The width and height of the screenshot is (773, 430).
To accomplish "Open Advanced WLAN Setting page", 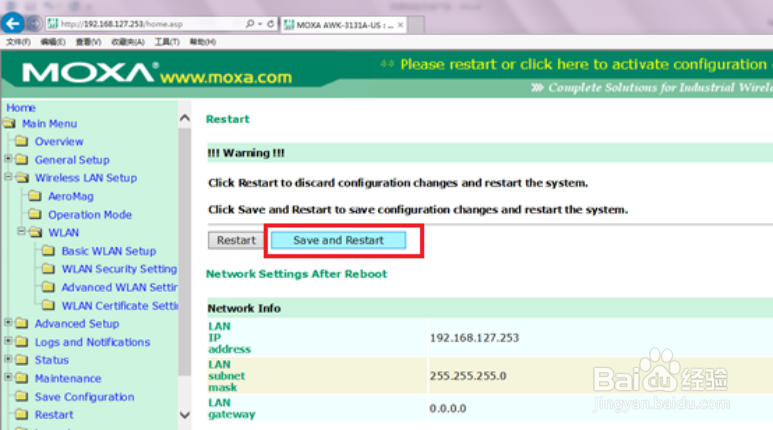I will coord(119,287).
